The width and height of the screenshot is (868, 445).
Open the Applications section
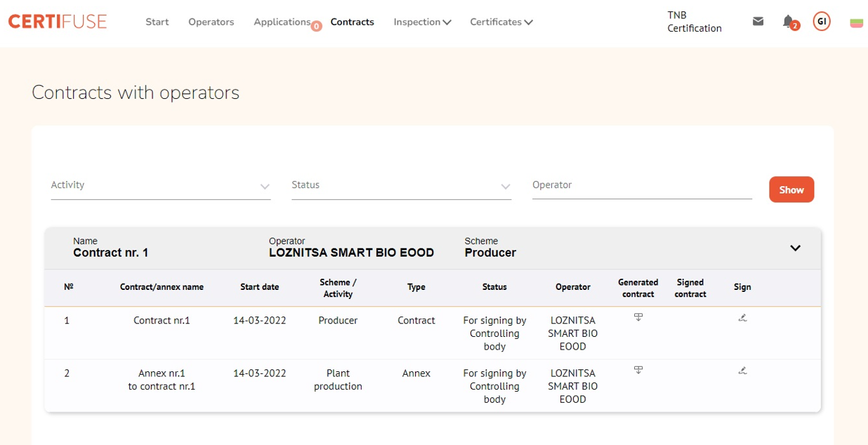tap(282, 22)
